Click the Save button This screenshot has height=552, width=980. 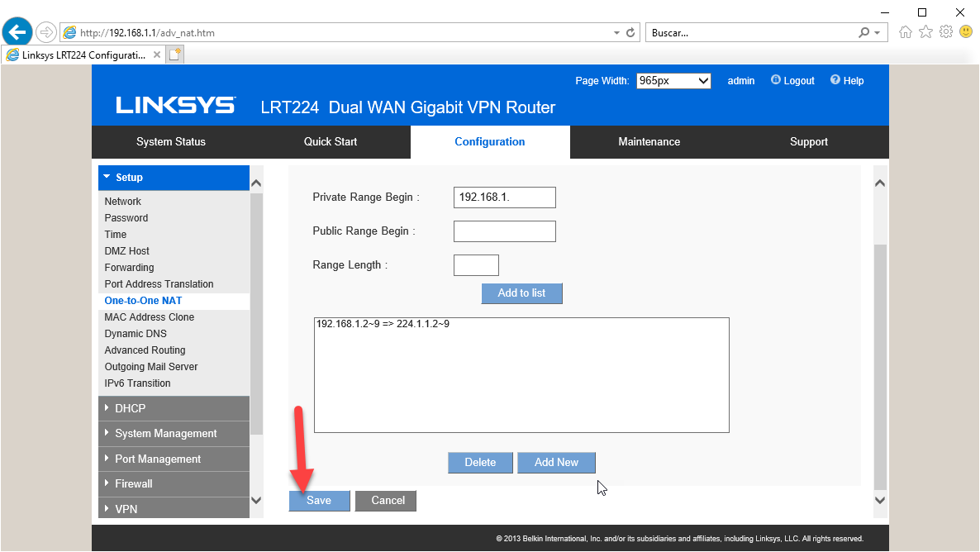(x=319, y=501)
